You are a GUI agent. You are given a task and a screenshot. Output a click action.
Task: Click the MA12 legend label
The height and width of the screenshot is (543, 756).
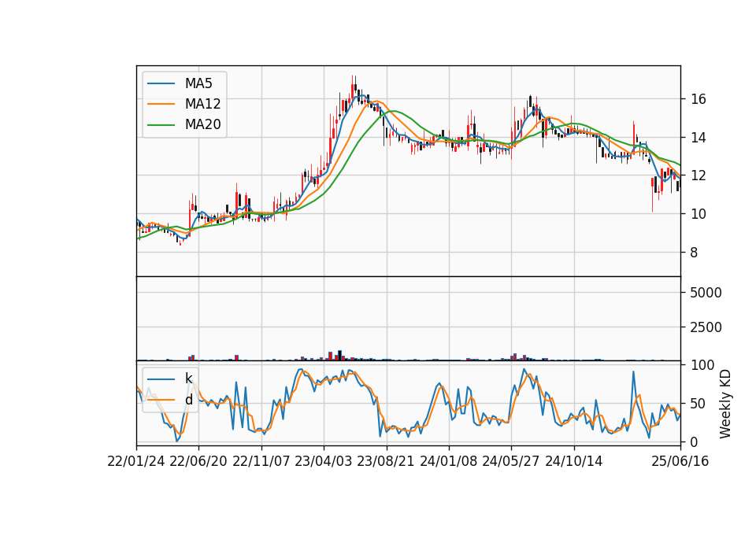pos(202,104)
